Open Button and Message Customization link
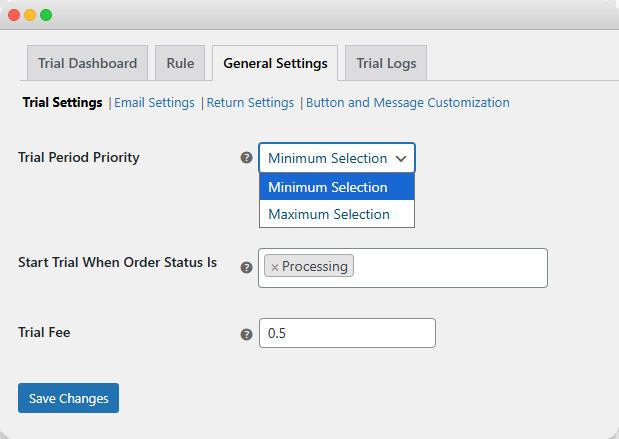 pyautogui.click(x=407, y=102)
